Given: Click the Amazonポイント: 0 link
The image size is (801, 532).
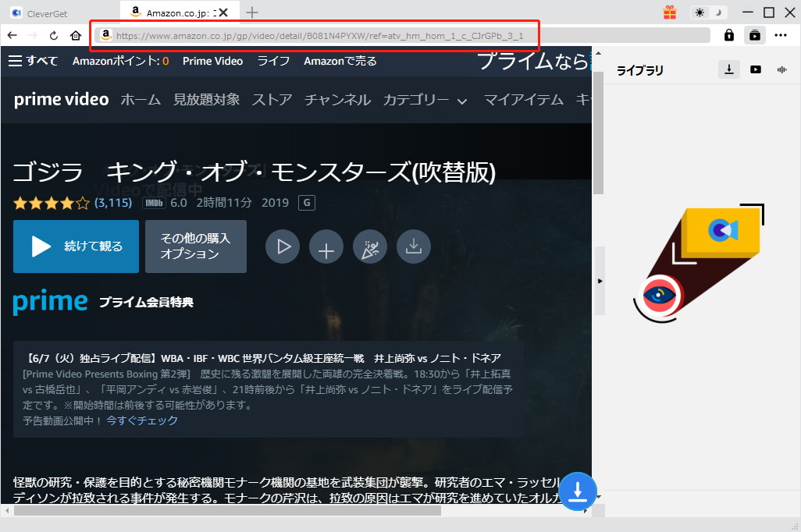Looking at the screenshot, I should 120,61.
